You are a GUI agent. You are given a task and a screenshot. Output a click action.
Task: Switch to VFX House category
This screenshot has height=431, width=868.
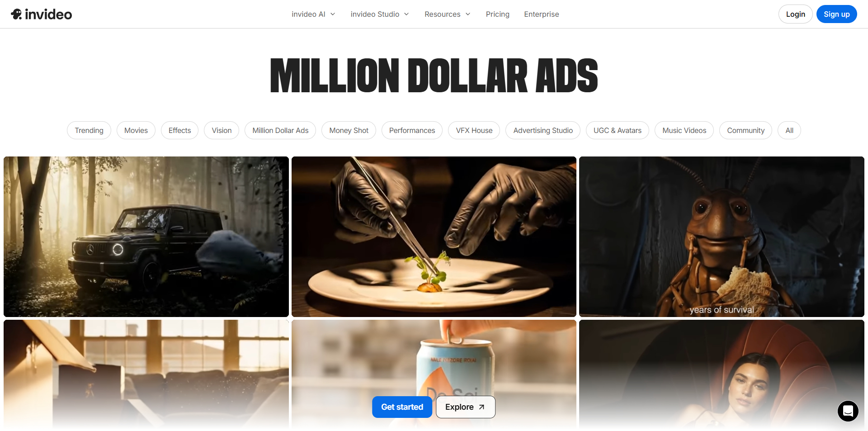pyautogui.click(x=474, y=130)
